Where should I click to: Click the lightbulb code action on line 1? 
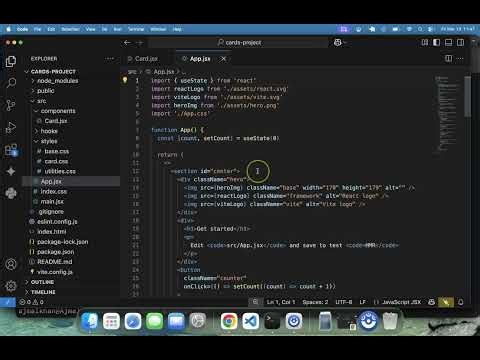(x=125, y=80)
